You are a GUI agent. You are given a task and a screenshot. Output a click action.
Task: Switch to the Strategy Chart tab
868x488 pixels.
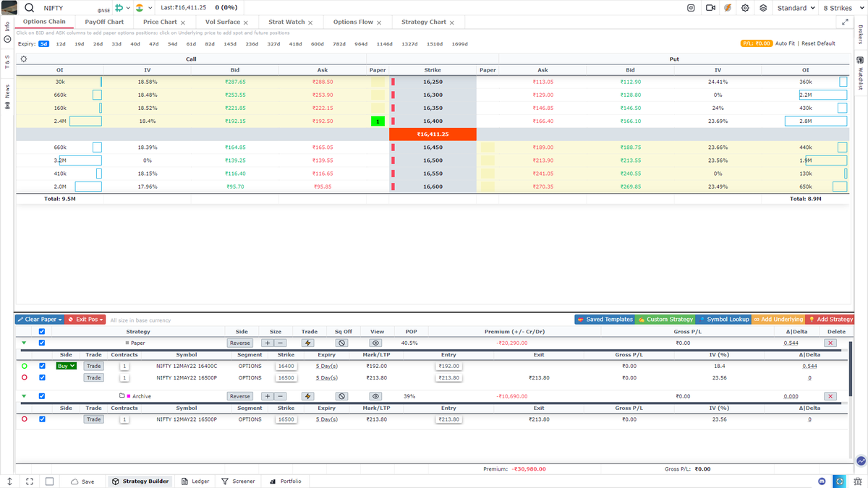[424, 22]
